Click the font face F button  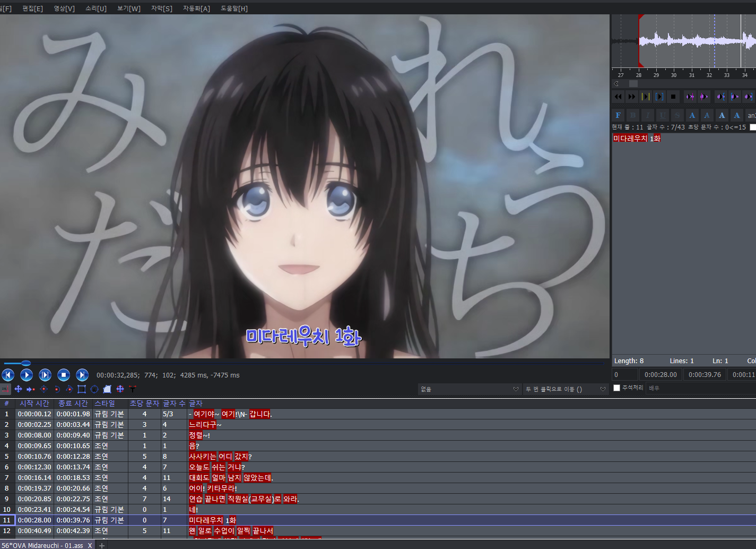[x=618, y=115]
